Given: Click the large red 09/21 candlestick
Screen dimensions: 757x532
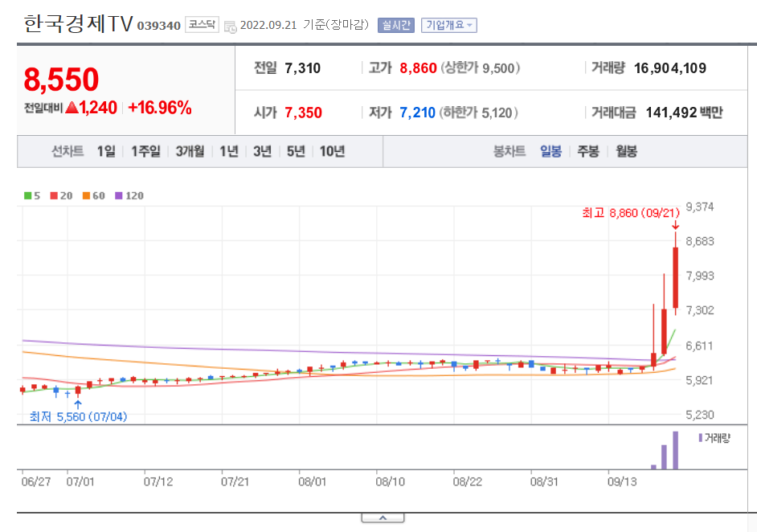Looking at the screenshot, I should tap(675, 277).
